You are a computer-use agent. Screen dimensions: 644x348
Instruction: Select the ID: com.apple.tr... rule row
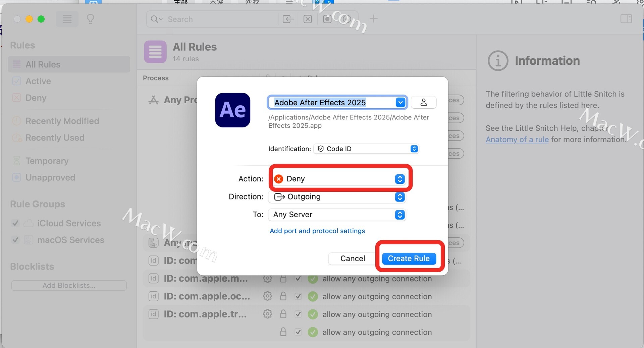coord(307,314)
